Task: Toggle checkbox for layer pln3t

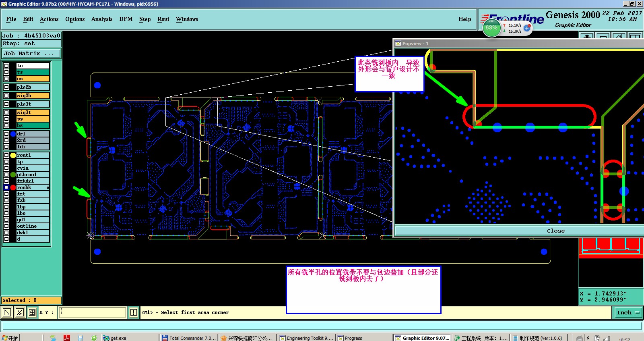Action: click(6, 104)
